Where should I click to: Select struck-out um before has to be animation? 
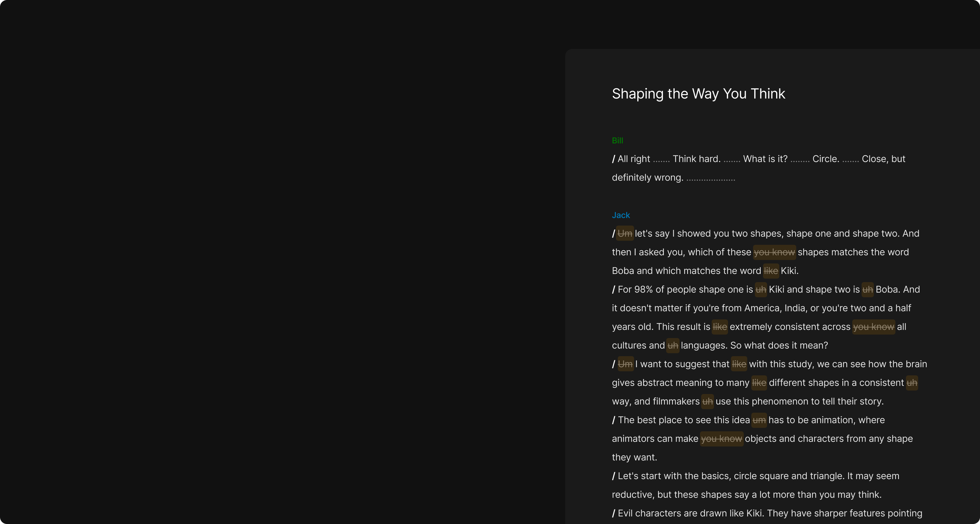click(759, 420)
